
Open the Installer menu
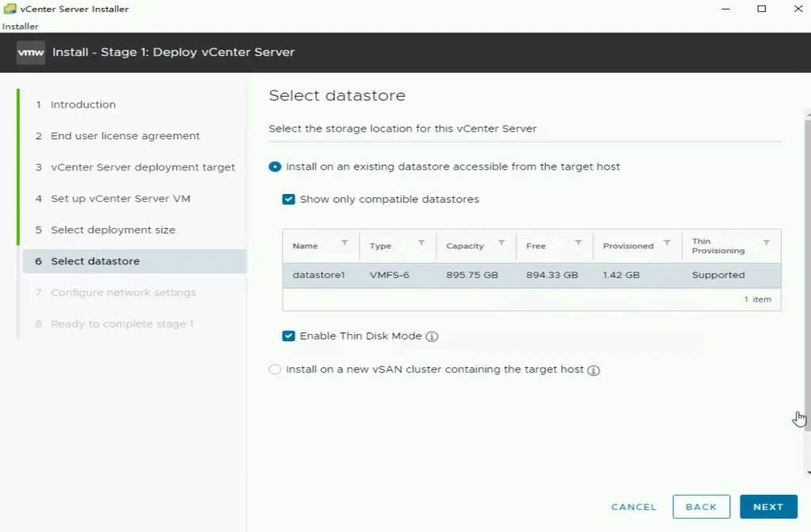20,26
